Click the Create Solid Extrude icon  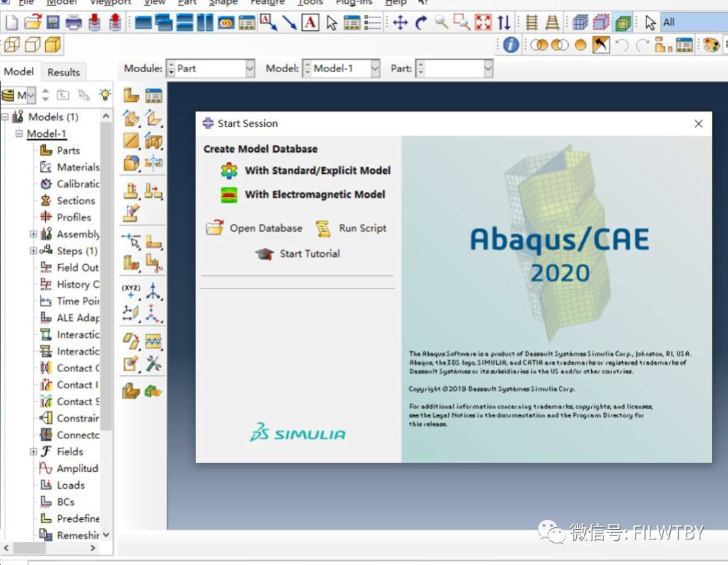[131, 119]
